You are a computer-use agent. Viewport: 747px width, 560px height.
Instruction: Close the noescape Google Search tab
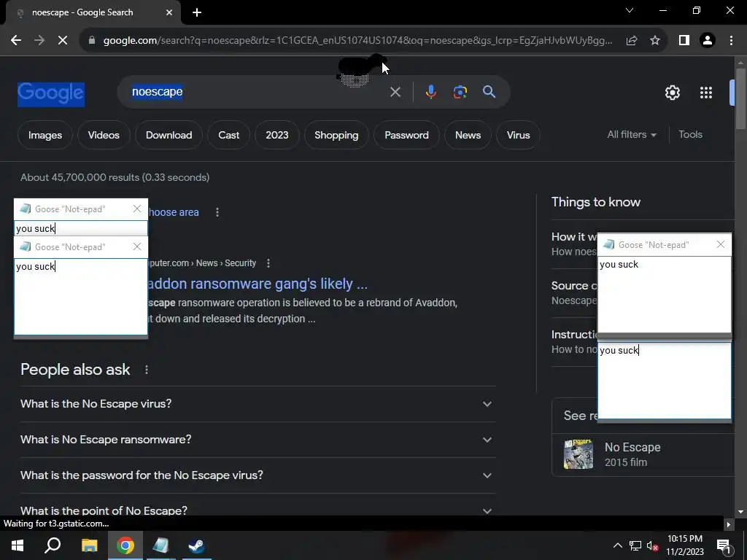point(169,12)
